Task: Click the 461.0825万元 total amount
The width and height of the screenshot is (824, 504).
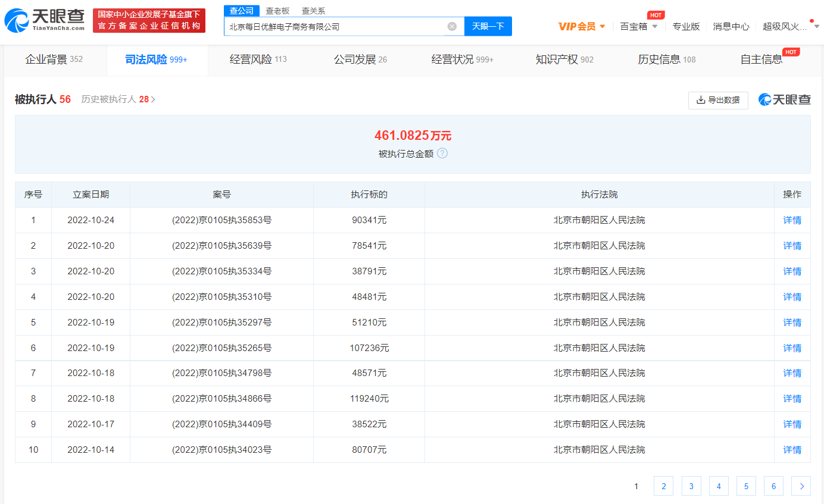Action: tap(413, 136)
